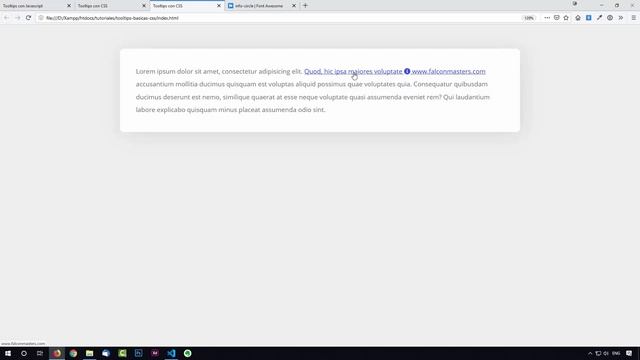
Task: Open Cortana search circle
Action: [24, 353]
